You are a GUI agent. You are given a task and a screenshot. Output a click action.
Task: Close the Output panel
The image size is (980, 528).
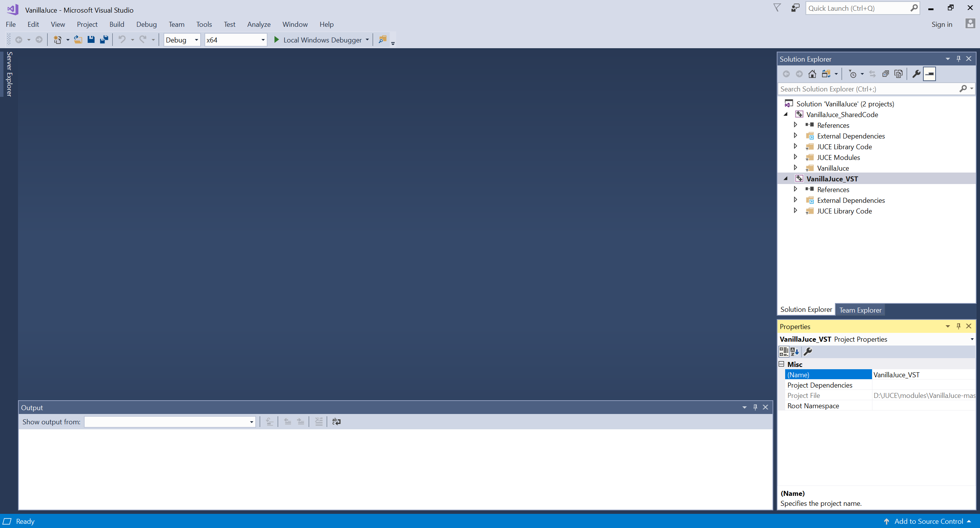(x=766, y=407)
